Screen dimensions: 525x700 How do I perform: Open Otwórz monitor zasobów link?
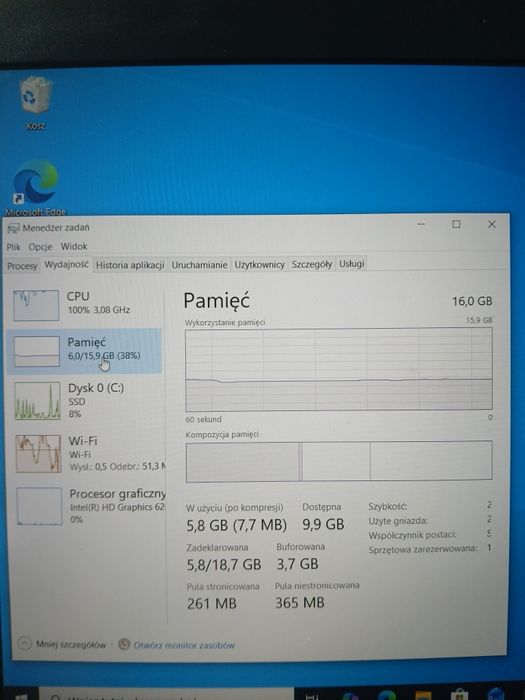(x=184, y=645)
